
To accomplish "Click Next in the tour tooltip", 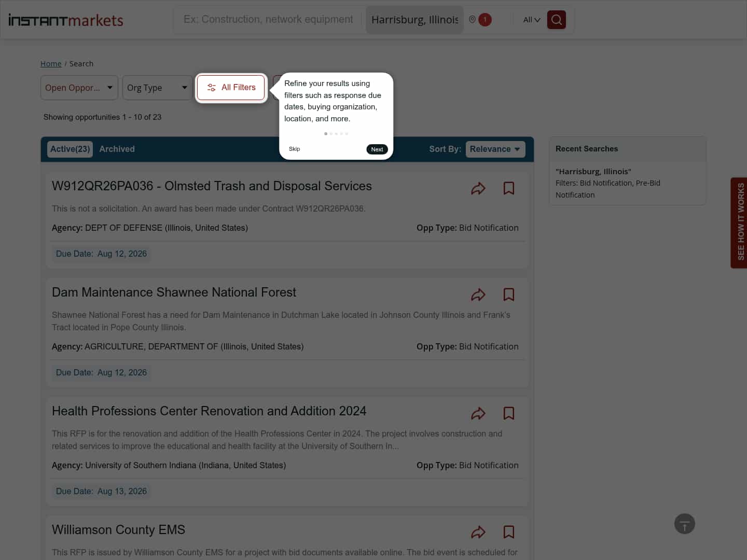I will coord(377,149).
